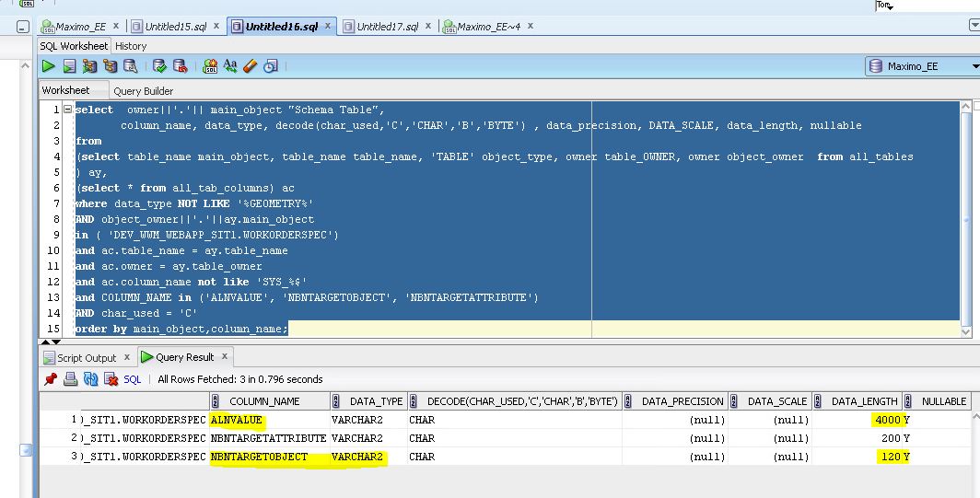Pin the query result with pushpin icon
Screen dimensions: 980x498
(x=51, y=378)
